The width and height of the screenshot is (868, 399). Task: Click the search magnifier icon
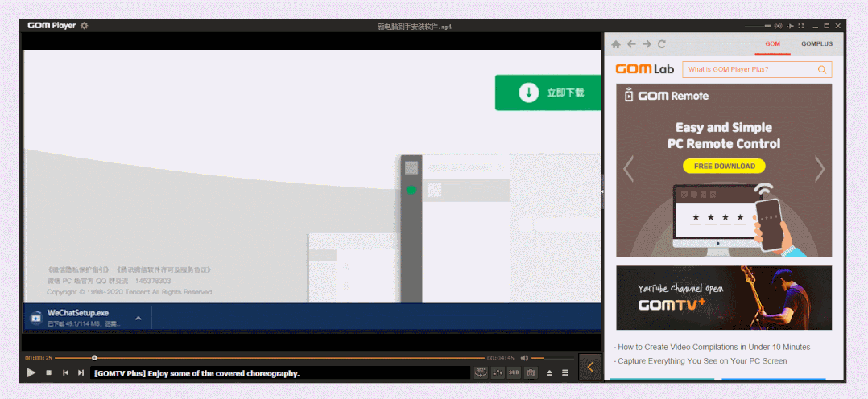click(822, 70)
